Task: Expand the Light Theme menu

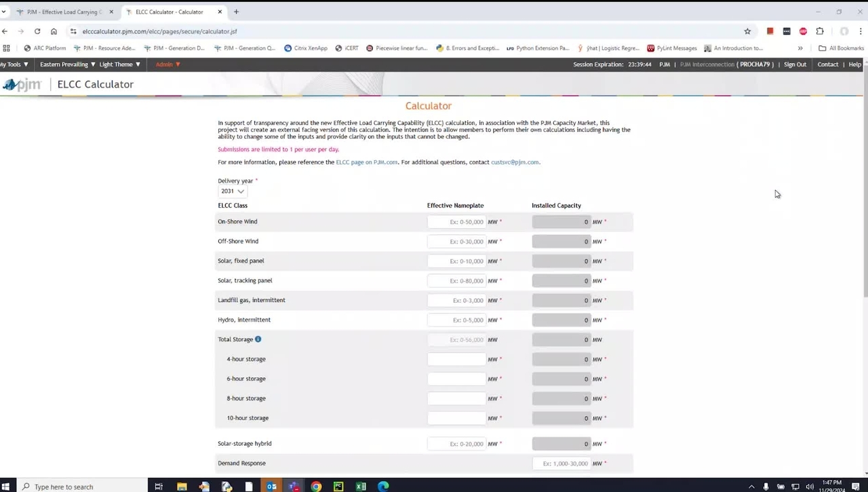Action: click(x=119, y=64)
